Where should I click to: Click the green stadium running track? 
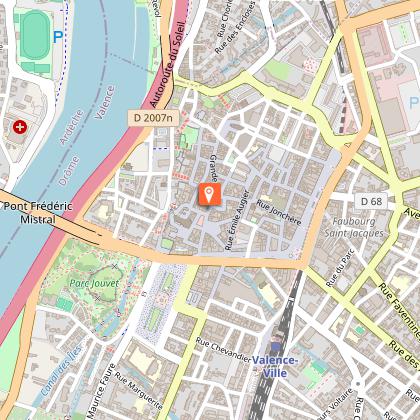35,35
